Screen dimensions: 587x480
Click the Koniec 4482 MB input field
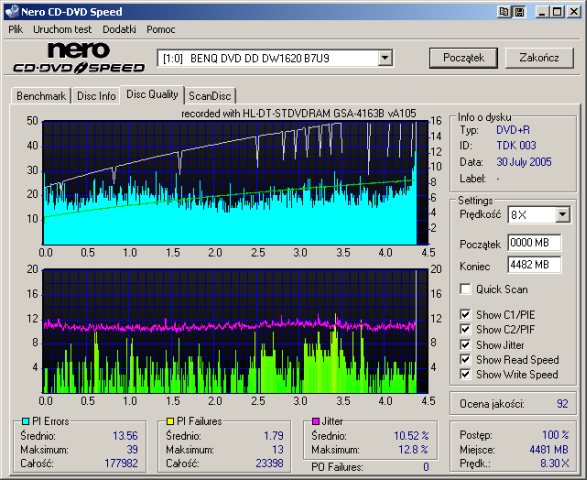[534, 265]
